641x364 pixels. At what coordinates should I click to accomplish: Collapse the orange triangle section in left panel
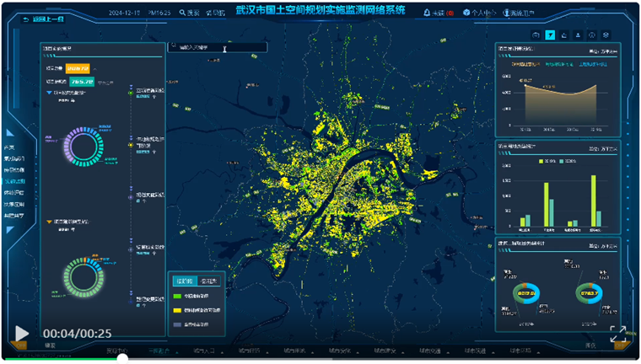click(x=49, y=222)
